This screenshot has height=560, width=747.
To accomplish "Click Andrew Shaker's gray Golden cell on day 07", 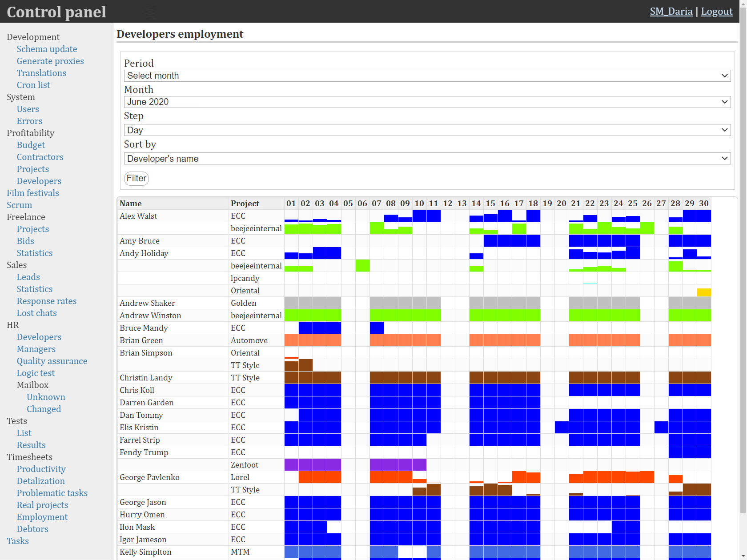I will click(x=377, y=303).
